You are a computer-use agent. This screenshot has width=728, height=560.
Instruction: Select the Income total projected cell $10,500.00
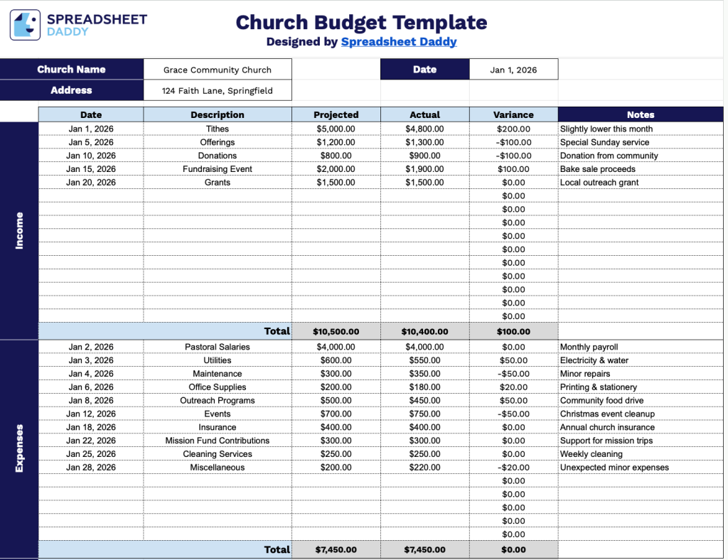coord(336,331)
